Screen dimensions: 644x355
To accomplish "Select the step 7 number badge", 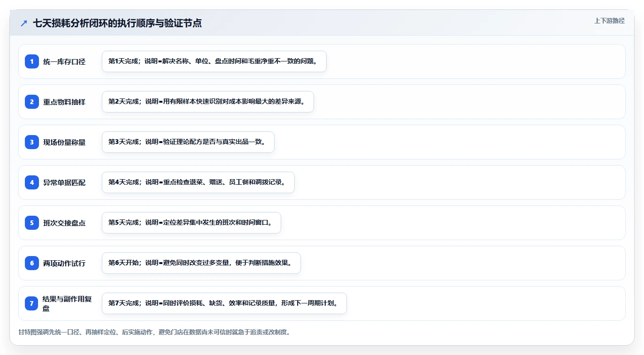I will click(x=32, y=303).
